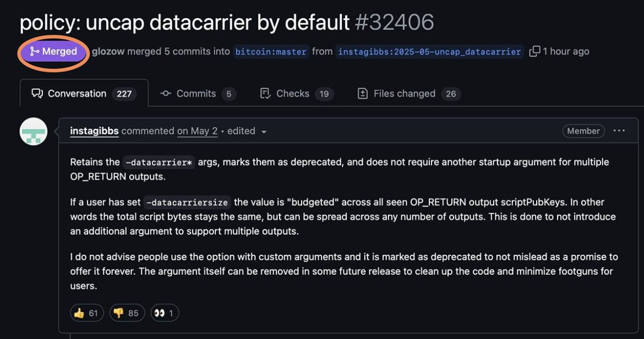Open the instagibbs:2025-05-uncap_datacarrier branch link

429,52
